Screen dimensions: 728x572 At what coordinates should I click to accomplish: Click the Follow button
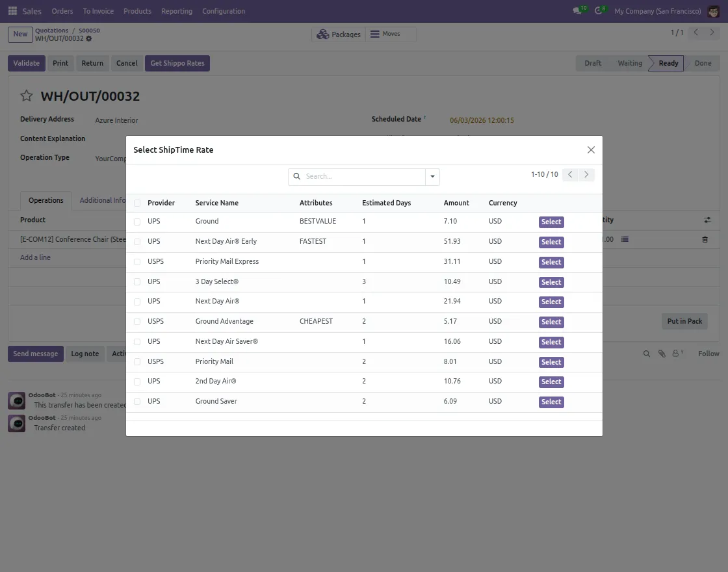point(708,354)
